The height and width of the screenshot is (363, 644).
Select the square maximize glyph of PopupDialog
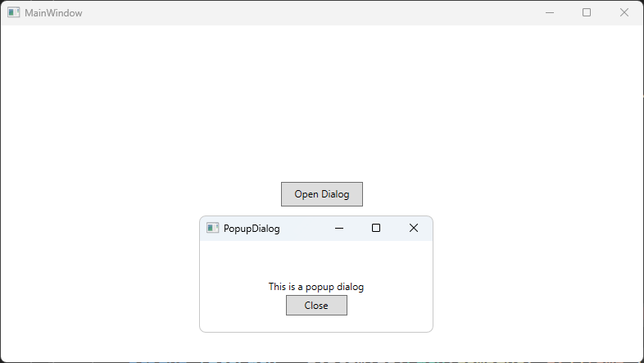[376, 228]
